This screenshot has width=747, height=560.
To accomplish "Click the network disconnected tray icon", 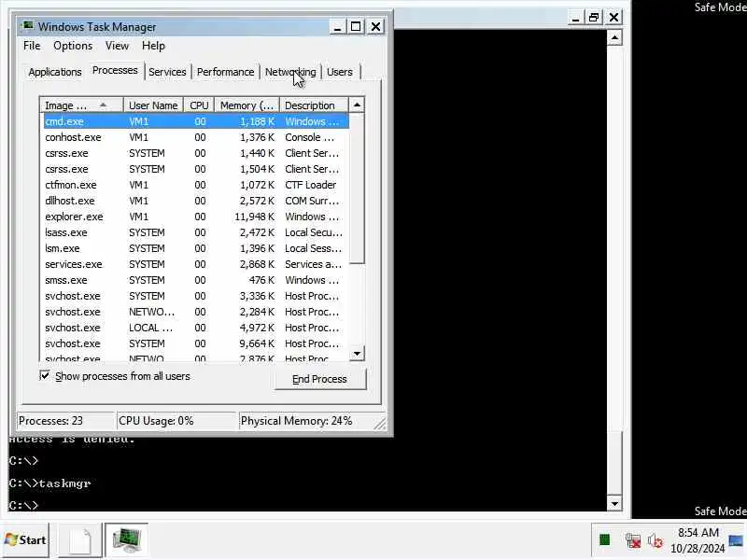I will [633, 540].
